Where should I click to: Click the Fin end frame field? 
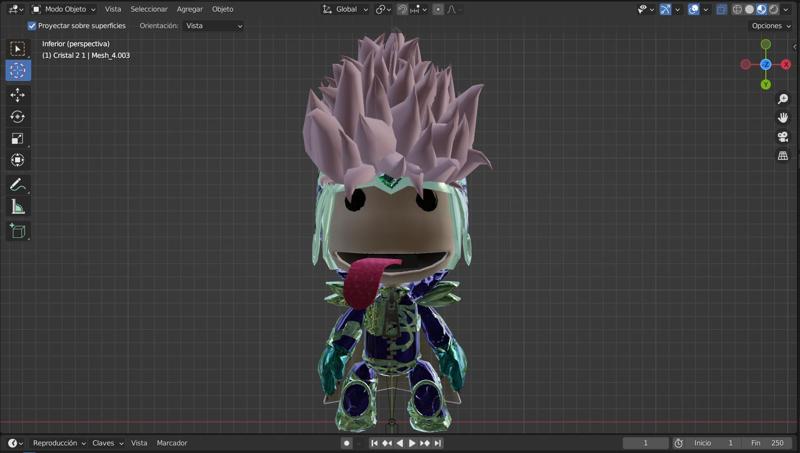pyautogui.click(x=767, y=443)
